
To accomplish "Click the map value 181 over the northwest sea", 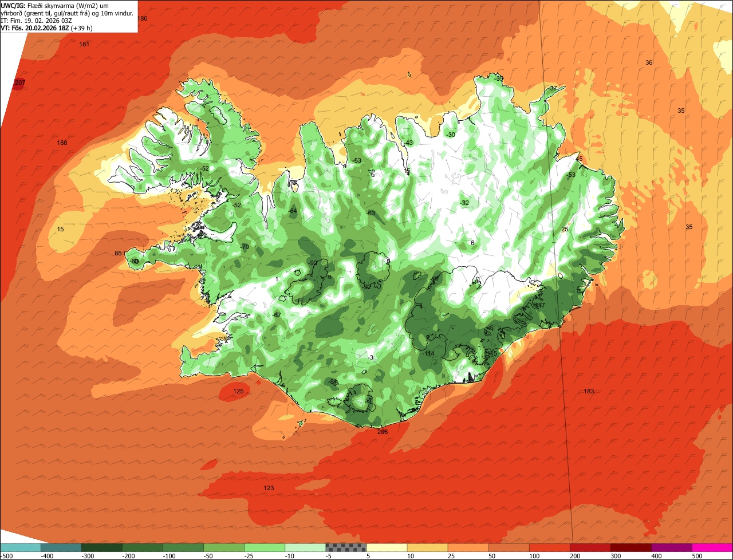I will tap(84, 45).
